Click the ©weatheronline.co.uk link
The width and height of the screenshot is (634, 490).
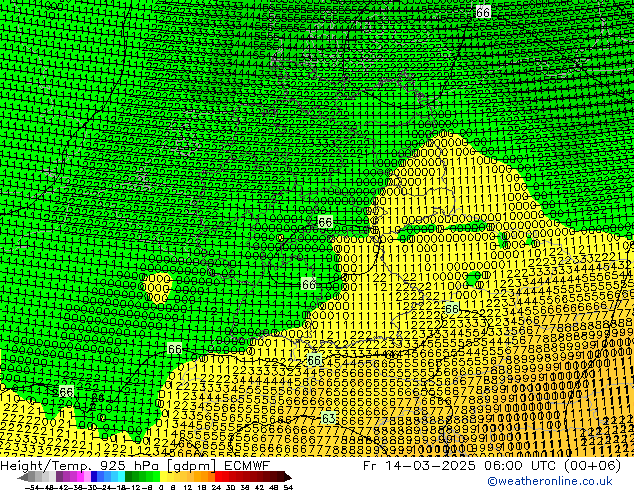[x=550, y=481]
